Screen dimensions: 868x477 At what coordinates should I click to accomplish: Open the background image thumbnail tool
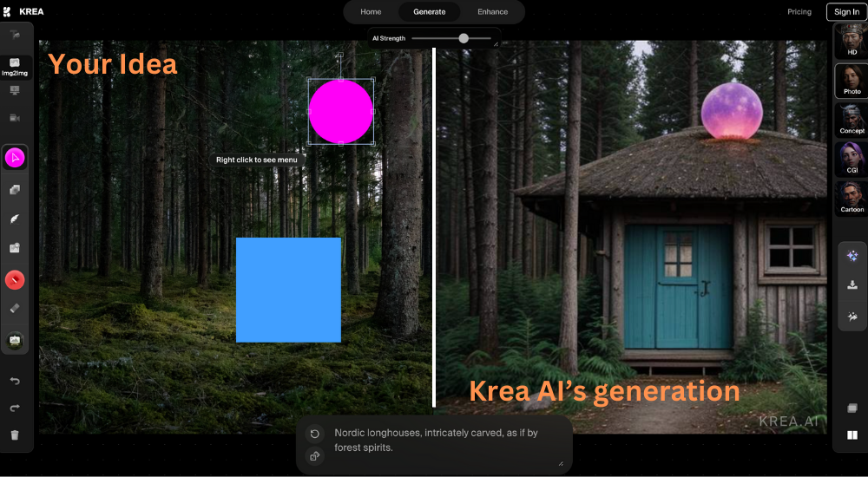tap(15, 341)
